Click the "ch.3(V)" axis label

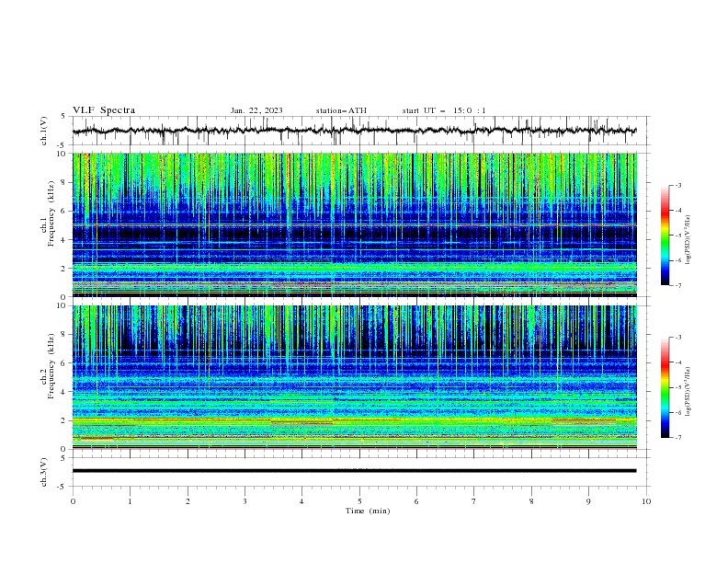pyautogui.click(x=44, y=472)
